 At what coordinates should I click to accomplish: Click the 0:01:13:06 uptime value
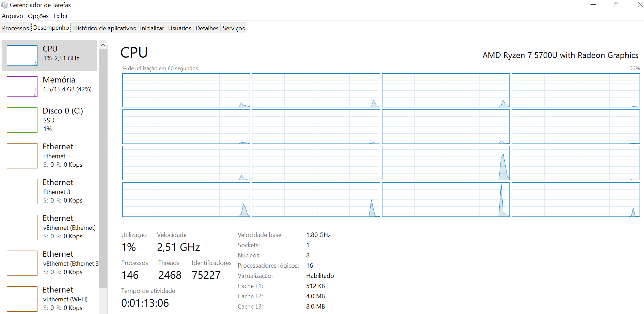coord(145,303)
